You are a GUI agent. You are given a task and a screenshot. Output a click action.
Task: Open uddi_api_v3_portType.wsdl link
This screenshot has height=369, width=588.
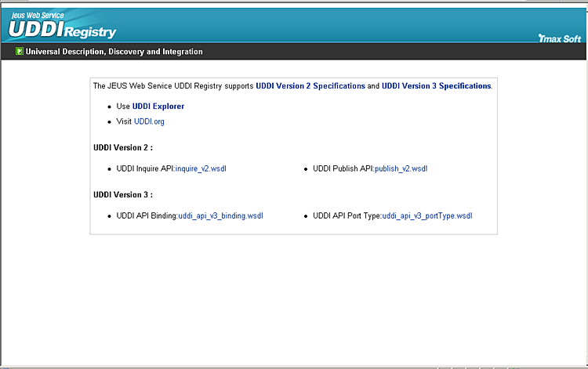coord(427,215)
